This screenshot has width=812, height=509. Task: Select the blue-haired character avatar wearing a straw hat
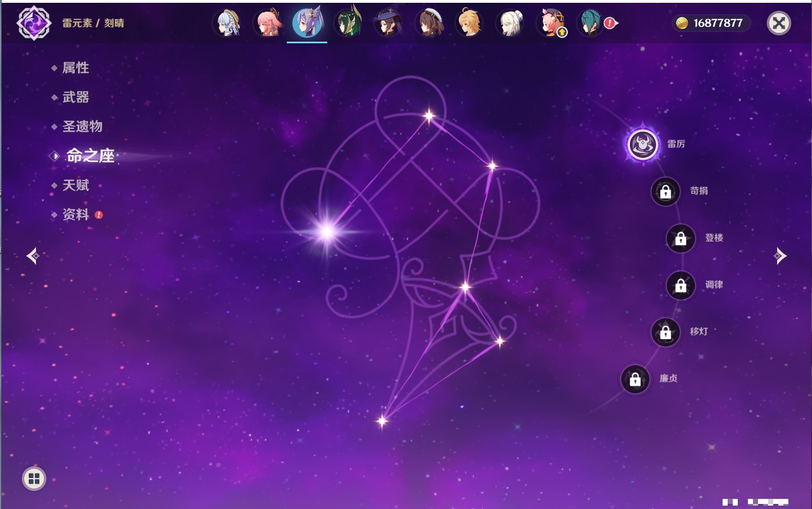tap(228, 23)
